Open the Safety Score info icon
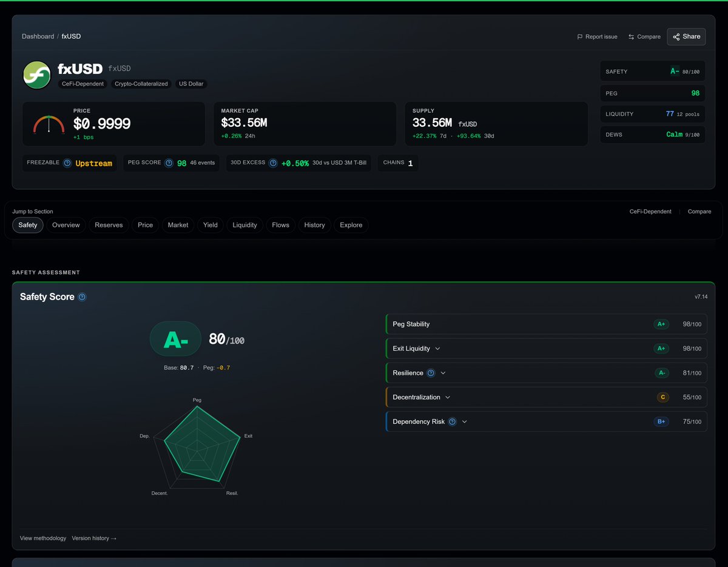 (x=83, y=297)
